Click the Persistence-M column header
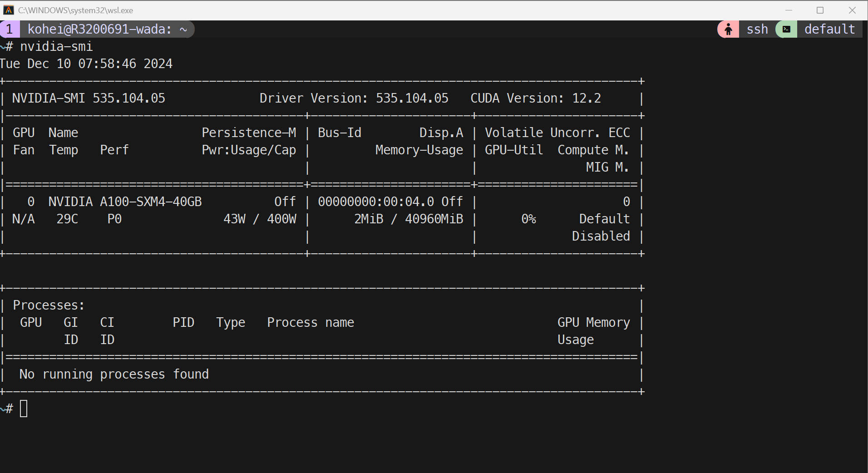This screenshot has height=473, width=868. pyautogui.click(x=249, y=133)
